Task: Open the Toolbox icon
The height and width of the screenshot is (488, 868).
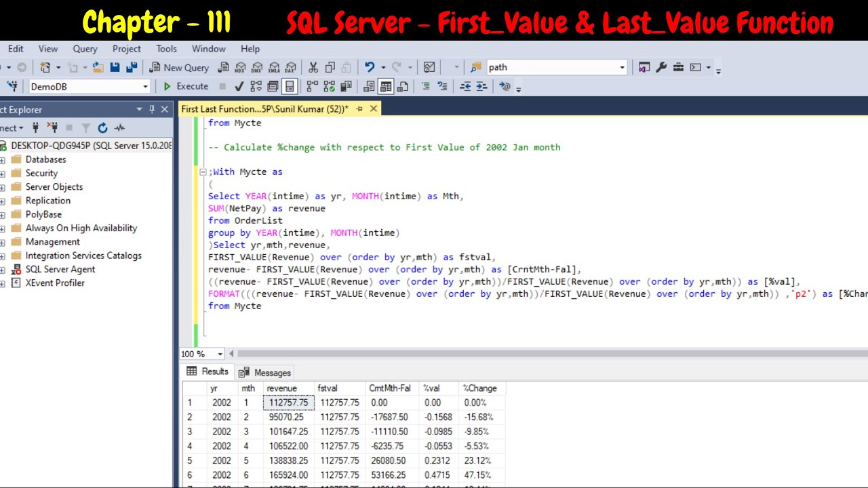Action: tap(678, 67)
